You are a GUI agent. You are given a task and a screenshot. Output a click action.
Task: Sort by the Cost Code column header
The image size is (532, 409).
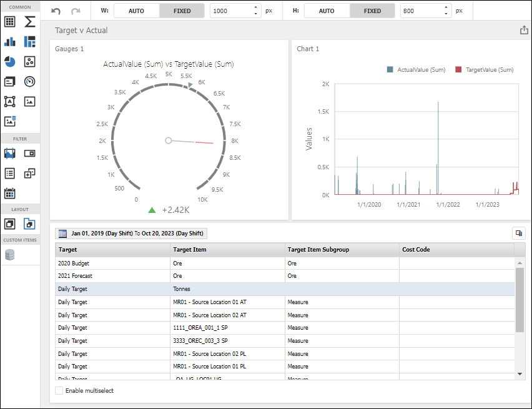coord(456,250)
